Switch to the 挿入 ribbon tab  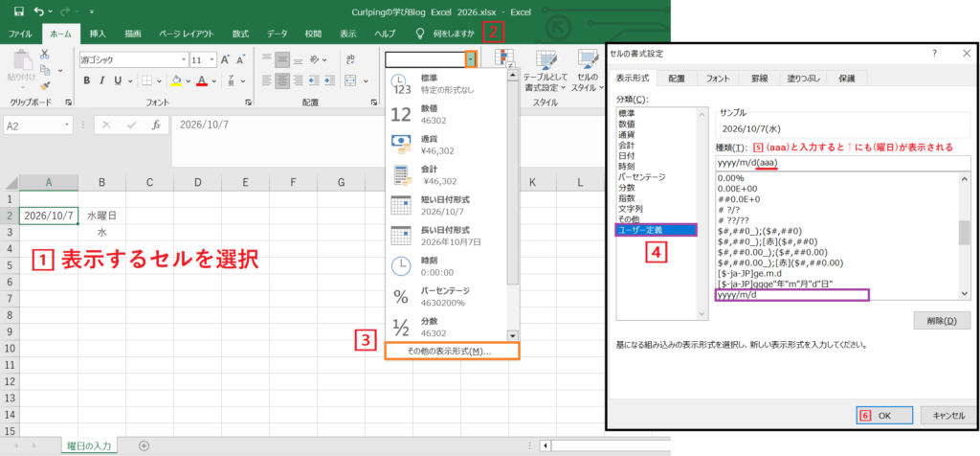[x=98, y=34]
